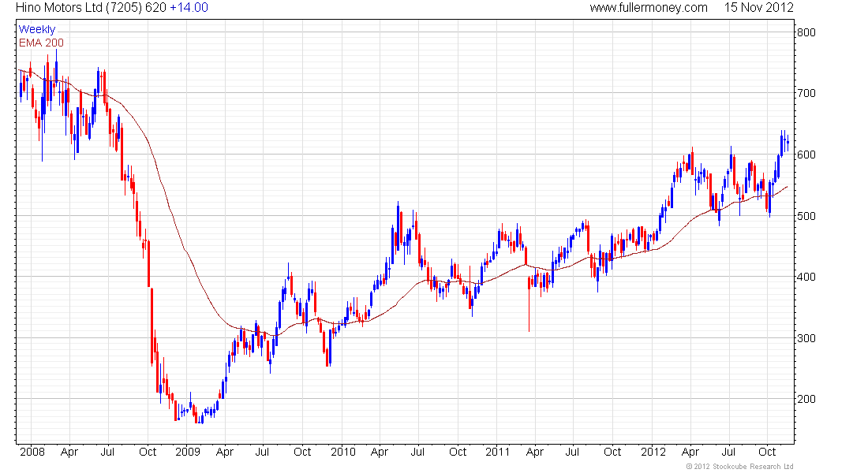Click the '+14.00' price change value

click(x=189, y=8)
